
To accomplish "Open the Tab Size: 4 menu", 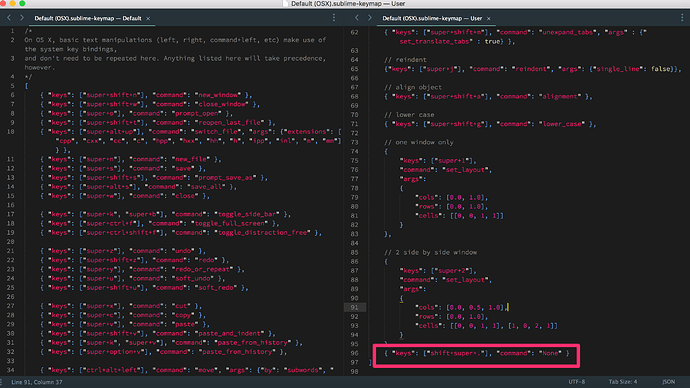I will 623,382.
